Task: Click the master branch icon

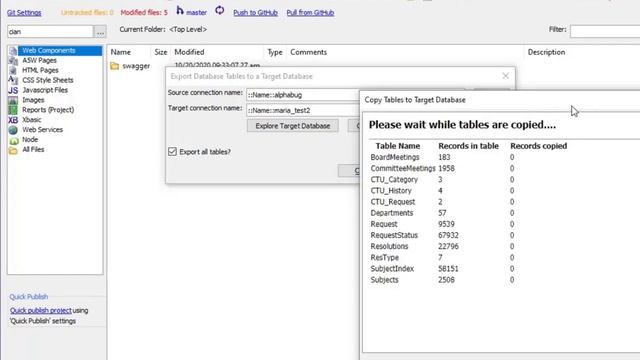Action: pos(180,11)
